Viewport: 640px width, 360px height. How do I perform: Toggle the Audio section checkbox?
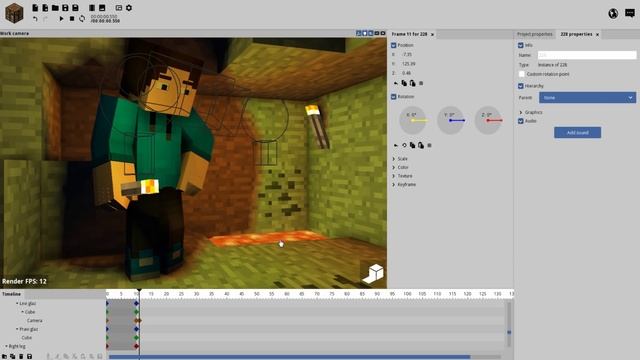pyautogui.click(x=520, y=121)
